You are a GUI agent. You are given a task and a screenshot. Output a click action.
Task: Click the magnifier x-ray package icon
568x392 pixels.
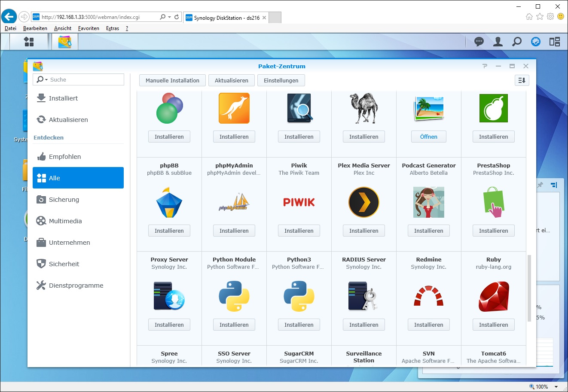point(299,108)
